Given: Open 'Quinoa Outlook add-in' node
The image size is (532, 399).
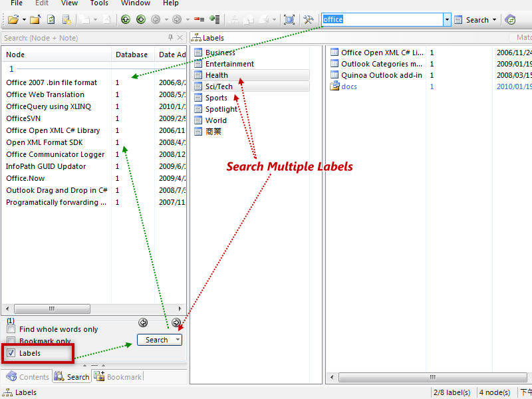Looking at the screenshot, I should click(382, 75).
